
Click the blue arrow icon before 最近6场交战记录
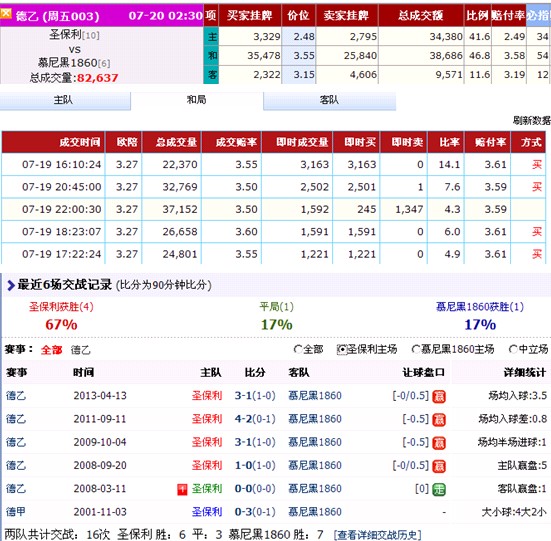tap(10, 285)
